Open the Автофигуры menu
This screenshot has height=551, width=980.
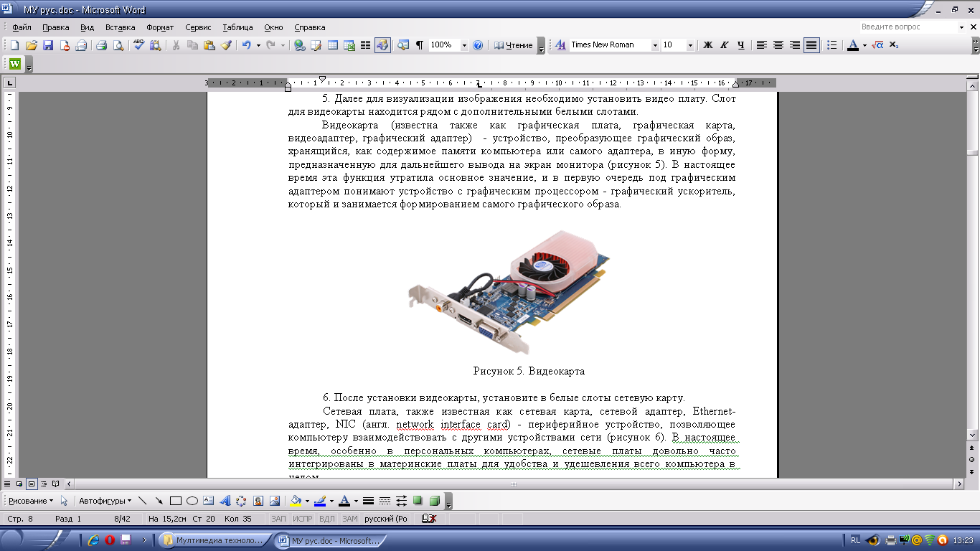coord(105,501)
